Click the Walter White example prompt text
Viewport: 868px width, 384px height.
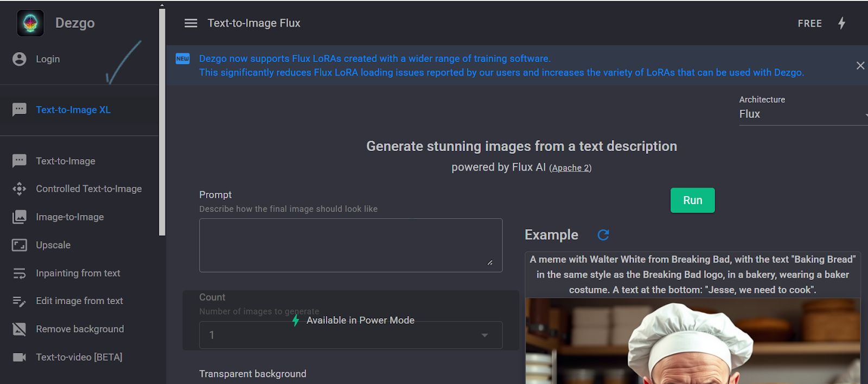click(x=692, y=275)
